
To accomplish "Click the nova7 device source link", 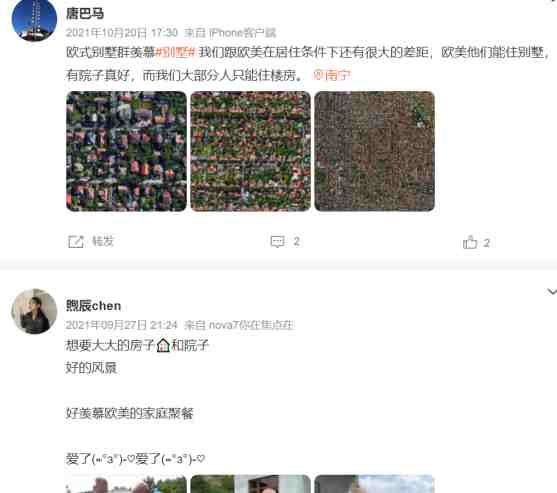I will (x=251, y=325).
